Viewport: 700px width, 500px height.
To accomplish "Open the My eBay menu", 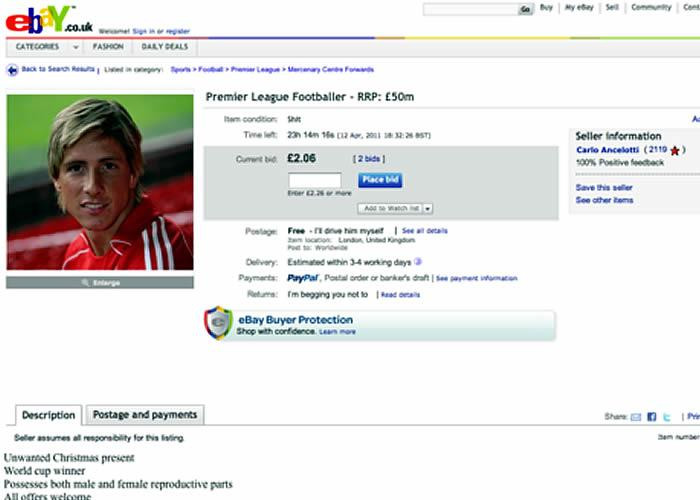I will coord(579,8).
